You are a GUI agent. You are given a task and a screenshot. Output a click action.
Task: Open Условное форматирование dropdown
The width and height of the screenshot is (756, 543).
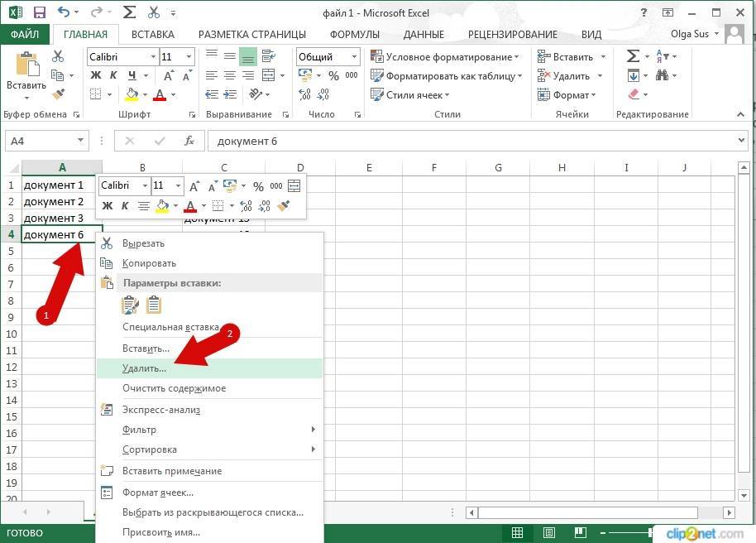pos(444,57)
